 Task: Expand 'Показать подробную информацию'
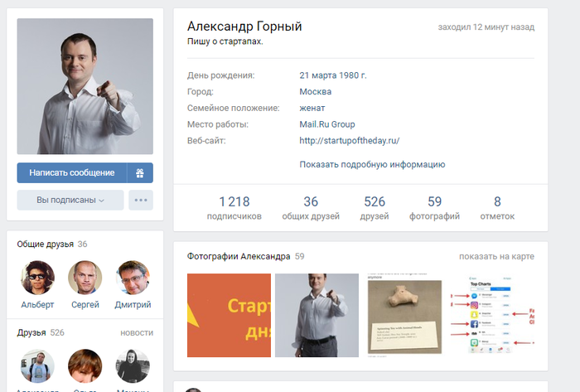[x=372, y=164]
